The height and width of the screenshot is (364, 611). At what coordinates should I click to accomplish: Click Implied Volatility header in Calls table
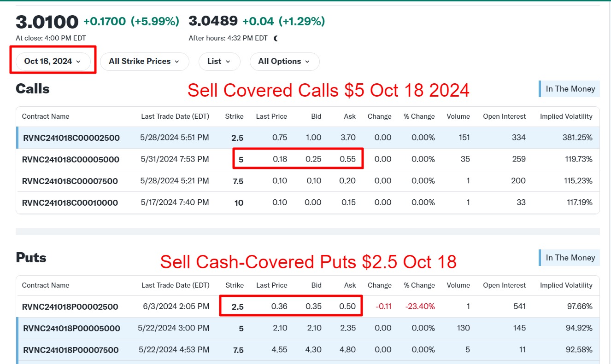coord(566,116)
